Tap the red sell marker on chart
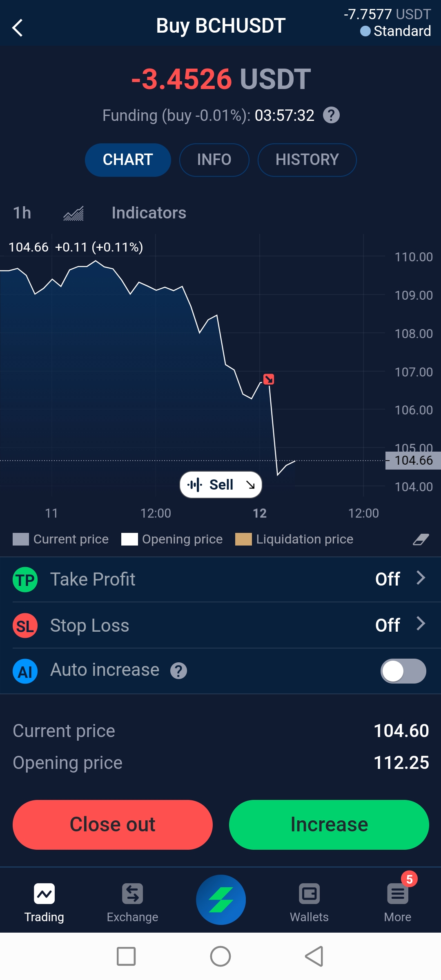Image resolution: width=441 pixels, height=980 pixels. tap(269, 379)
